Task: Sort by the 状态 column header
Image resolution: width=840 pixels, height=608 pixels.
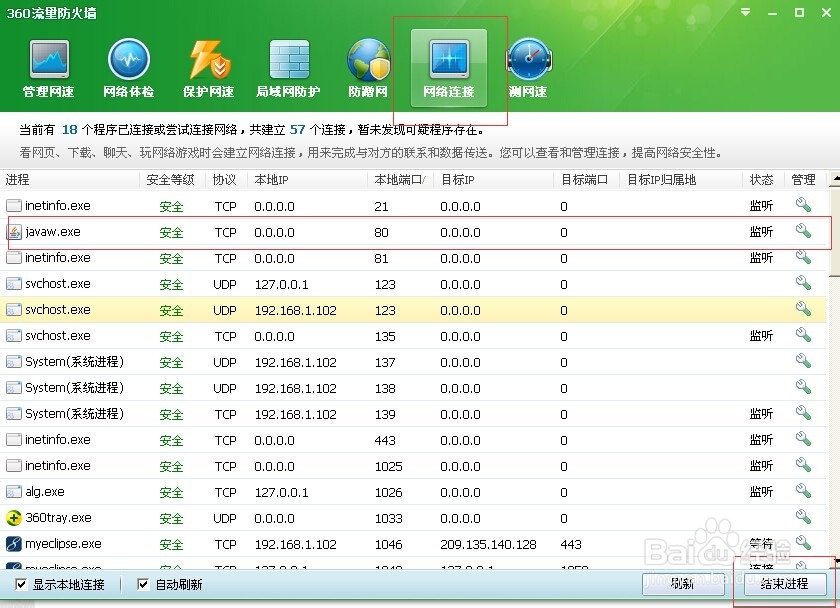Action: click(x=763, y=180)
